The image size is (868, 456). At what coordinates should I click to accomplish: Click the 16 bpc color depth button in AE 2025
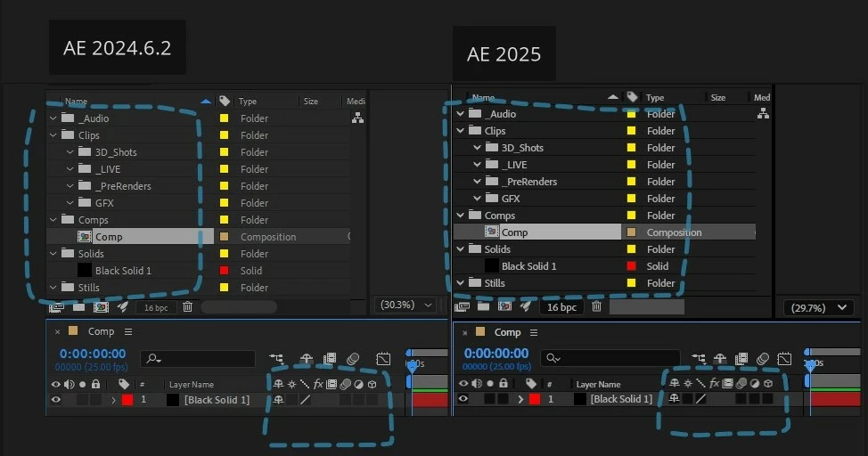pyautogui.click(x=561, y=307)
